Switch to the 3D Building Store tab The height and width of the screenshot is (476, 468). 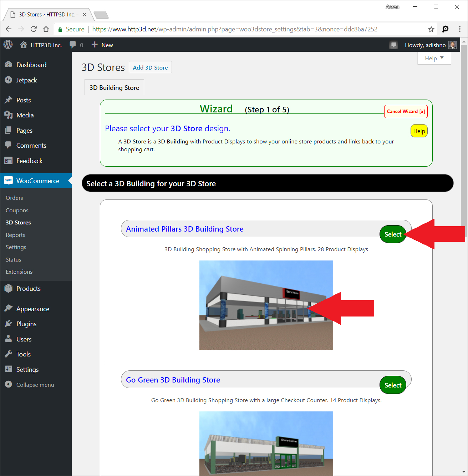point(114,88)
